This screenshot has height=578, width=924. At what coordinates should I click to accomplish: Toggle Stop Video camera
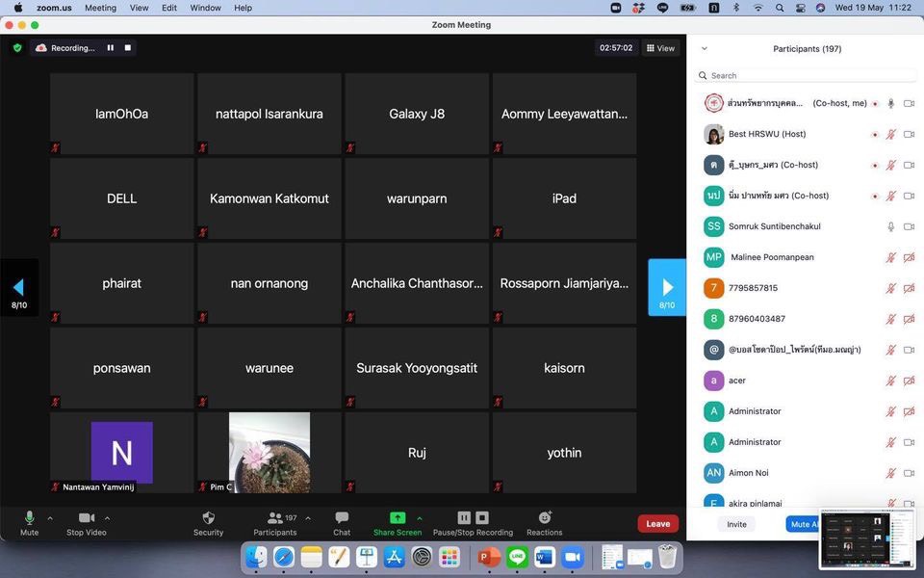coord(86,518)
